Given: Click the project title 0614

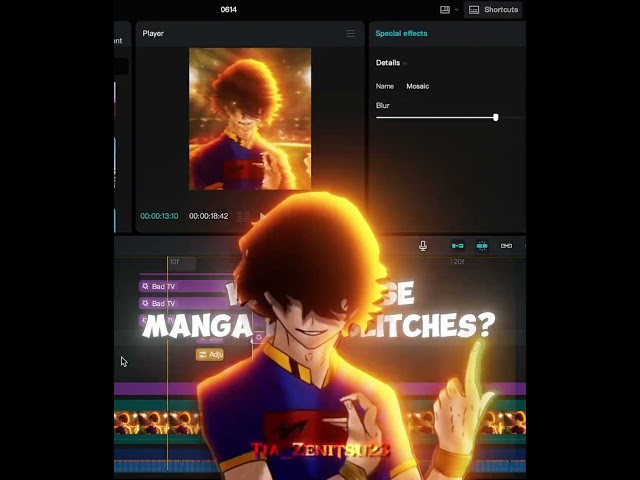Looking at the screenshot, I should pos(229,9).
